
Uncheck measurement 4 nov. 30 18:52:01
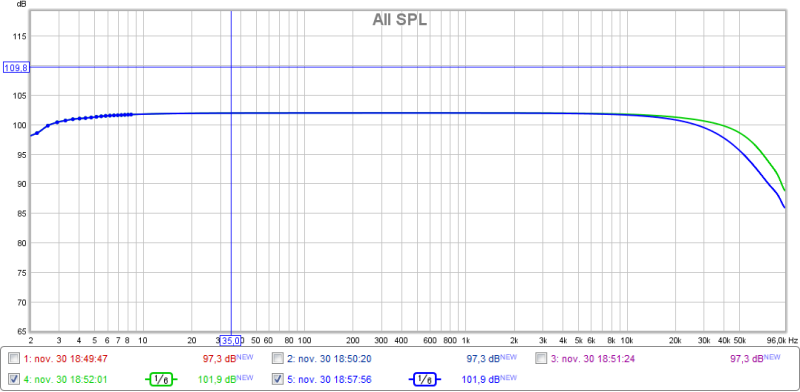(15, 379)
